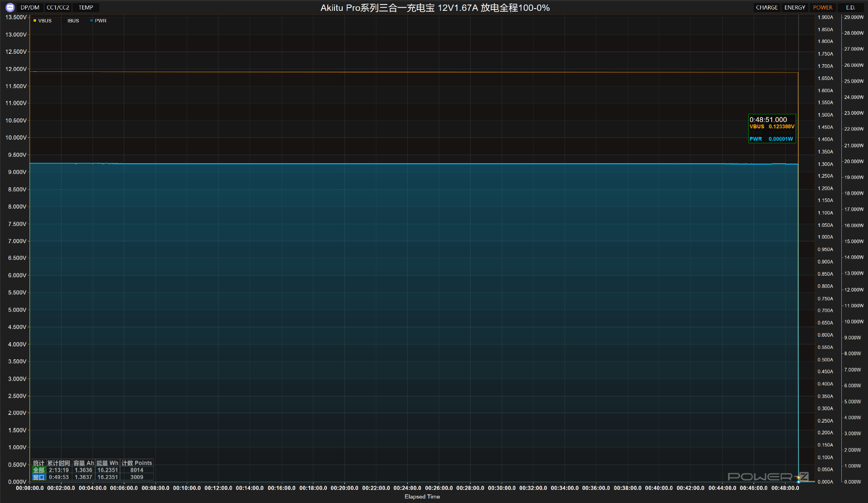
Task: Click the 3009 points count value
Action: [137, 477]
